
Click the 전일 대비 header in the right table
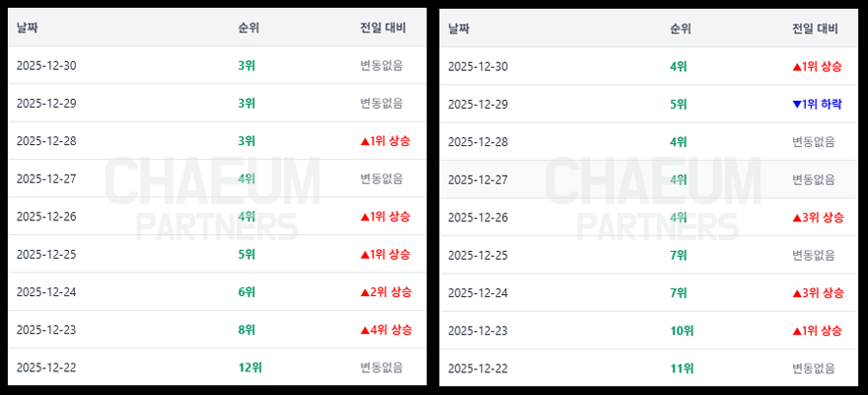click(817, 29)
